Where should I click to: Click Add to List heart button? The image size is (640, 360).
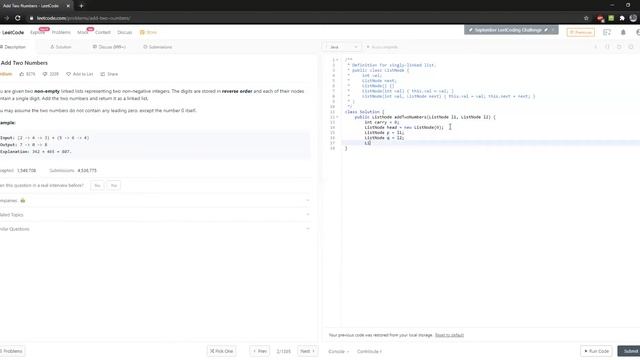[80, 74]
